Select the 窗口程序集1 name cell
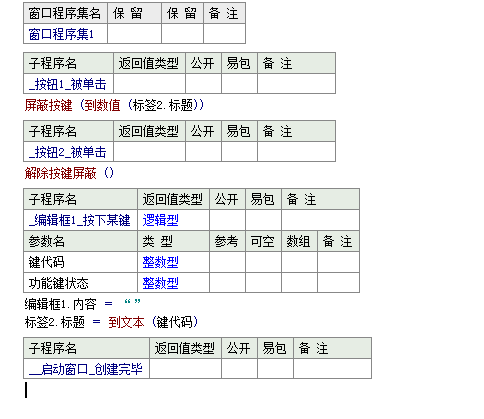Image resolution: width=484 pixels, height=419 pixels. 65,34
